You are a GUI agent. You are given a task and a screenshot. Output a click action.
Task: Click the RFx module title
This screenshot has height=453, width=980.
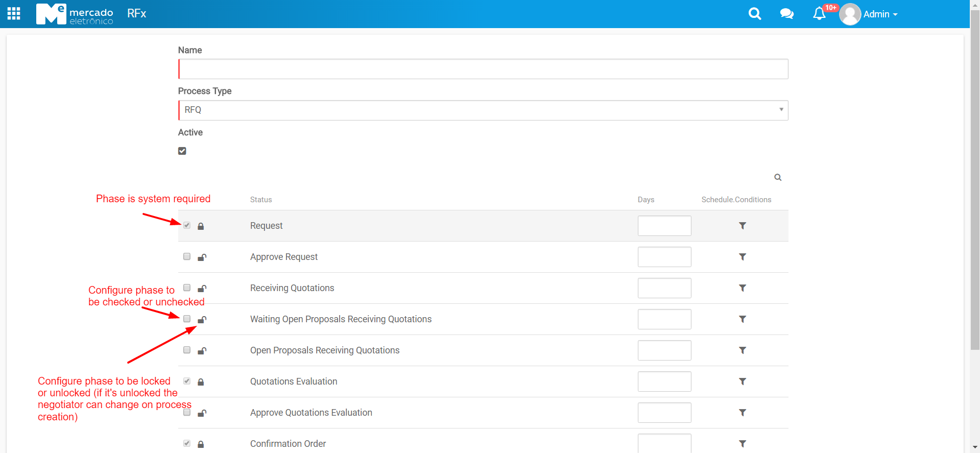(136, 14)
